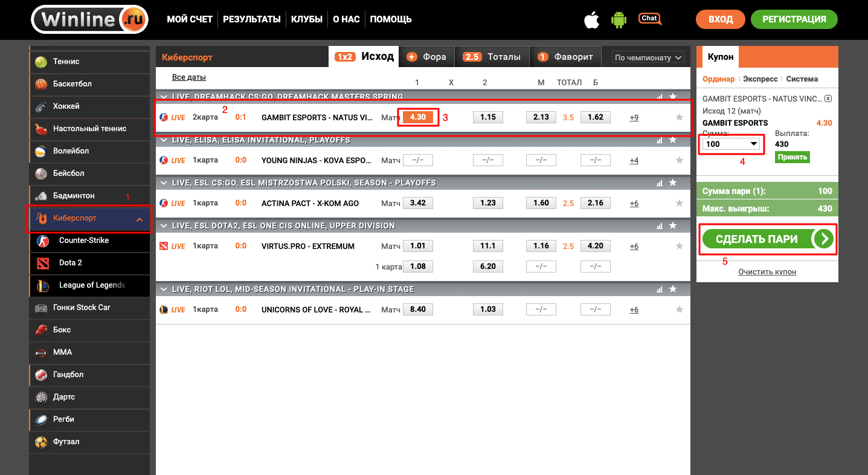The height and width of the screenshot is (475, 868).
Task: Star the DreamHack Masters Spring league header
Action: coord(672,97)
